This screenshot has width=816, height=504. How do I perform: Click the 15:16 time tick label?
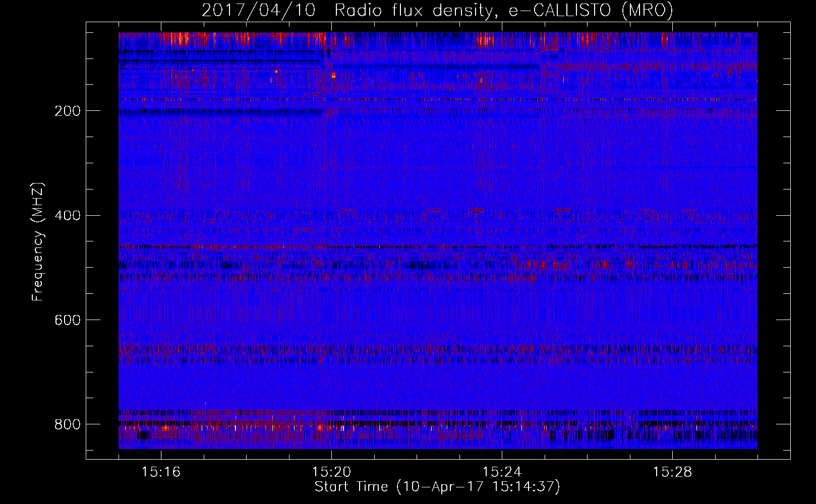[x=161, y=472]
